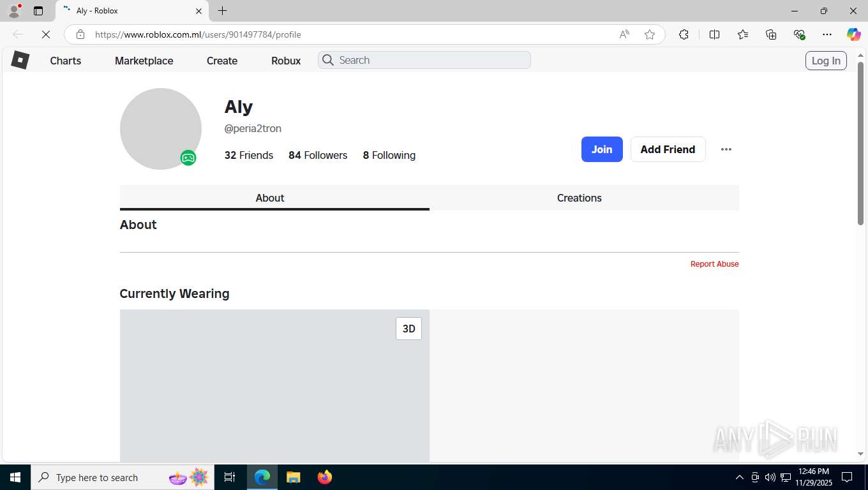Click the green in-game status icon
Image resolution: width=868 pixels, height=490 pixels.
[x=188, y=158]
